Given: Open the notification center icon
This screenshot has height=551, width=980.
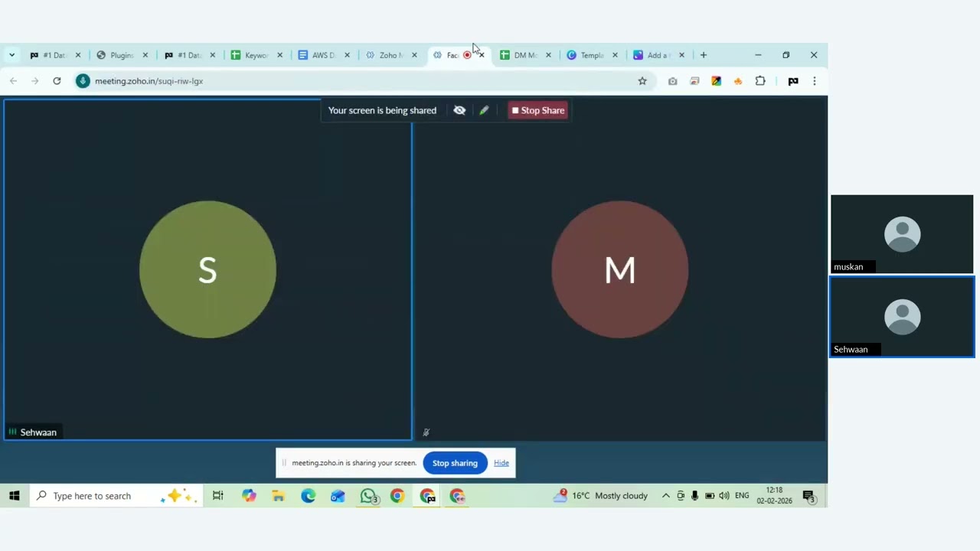Looking at the screenshot, I should pyautogui.click(x=808, y=496).
